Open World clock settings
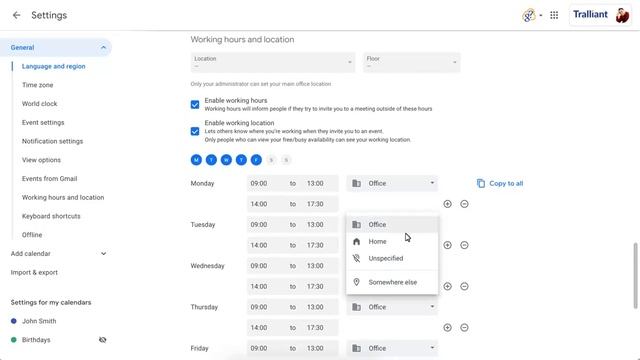The width and height of the screenshot is (640, 360). click(x=40, y=104)
